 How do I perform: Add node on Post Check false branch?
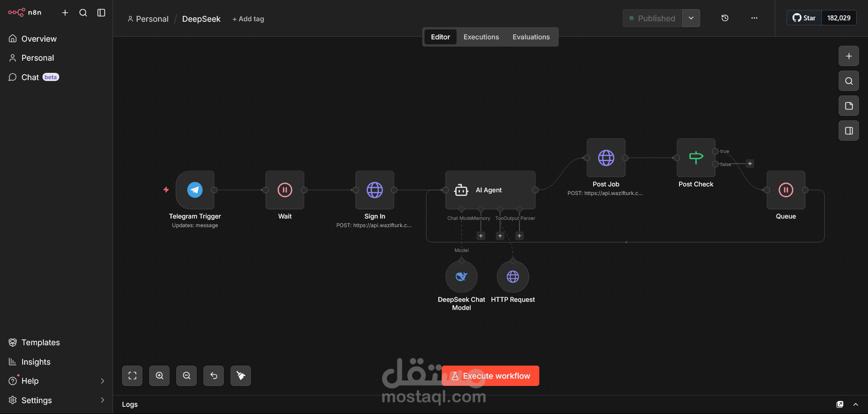pos(750,164)
